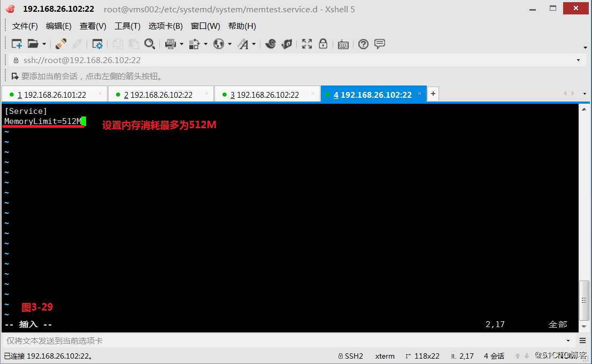The image size is (592, 364).
Task: Open the 查看(V) menu
Action: pos(93,26)
